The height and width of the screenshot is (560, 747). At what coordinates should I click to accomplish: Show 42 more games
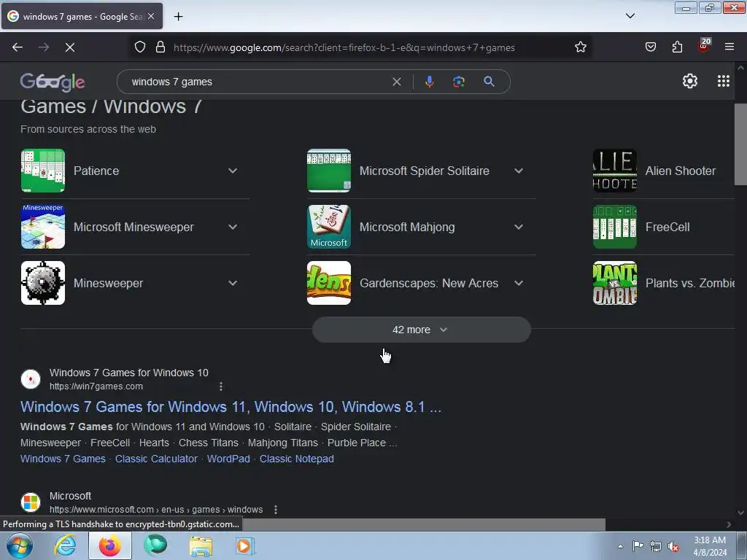pos(421,330)
